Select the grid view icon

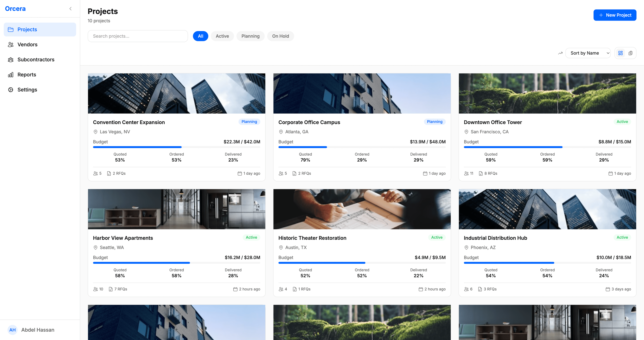point(620,53)
